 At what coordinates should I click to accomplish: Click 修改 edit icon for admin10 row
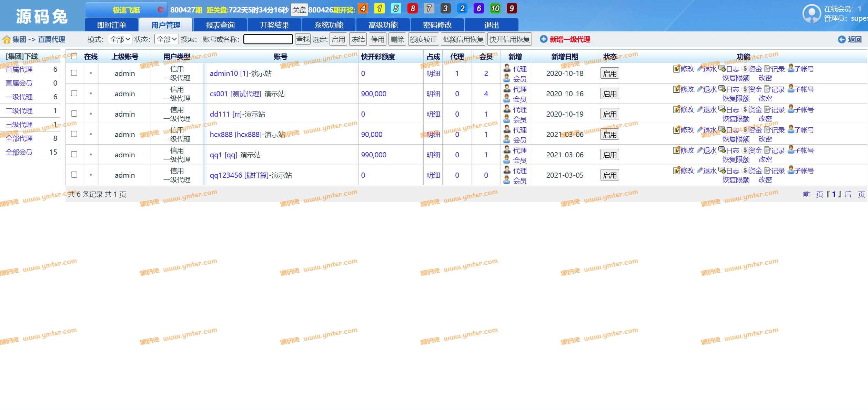(676, 69)
